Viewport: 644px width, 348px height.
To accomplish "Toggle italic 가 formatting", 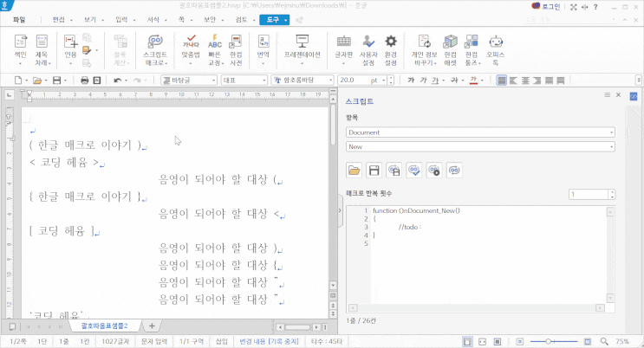I will point(423,80).
